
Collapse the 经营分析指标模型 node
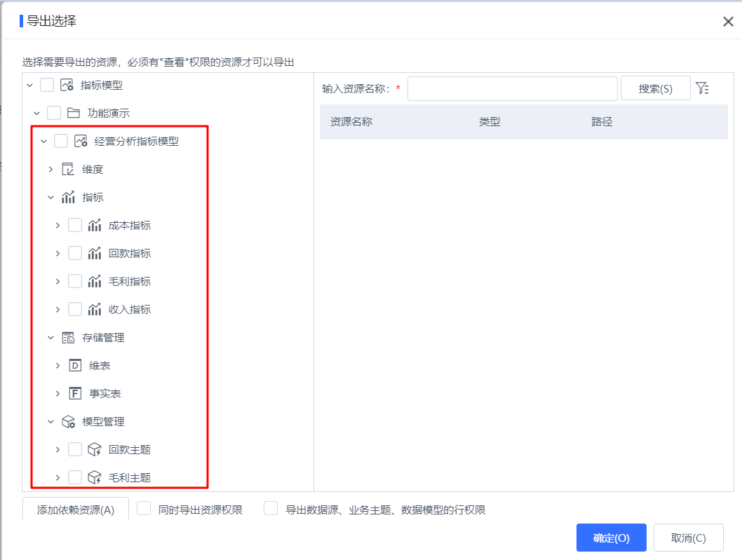coord(44,142)
